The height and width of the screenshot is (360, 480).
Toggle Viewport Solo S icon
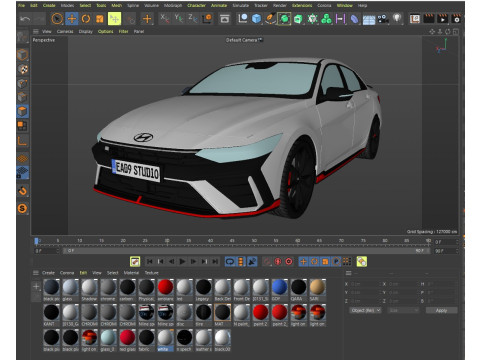coord(22,209)
